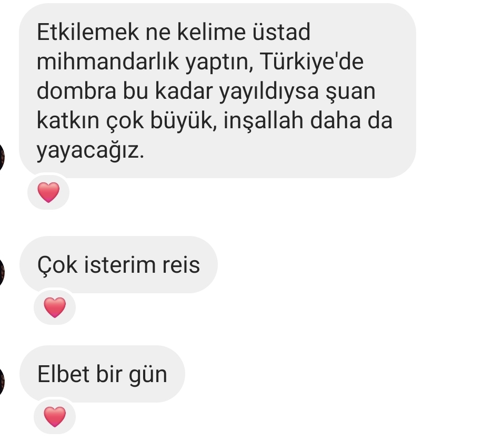504x442 pixels.
Task: Select the 'Elbet bir gün' message bubble
Action: tap(102, 374)
